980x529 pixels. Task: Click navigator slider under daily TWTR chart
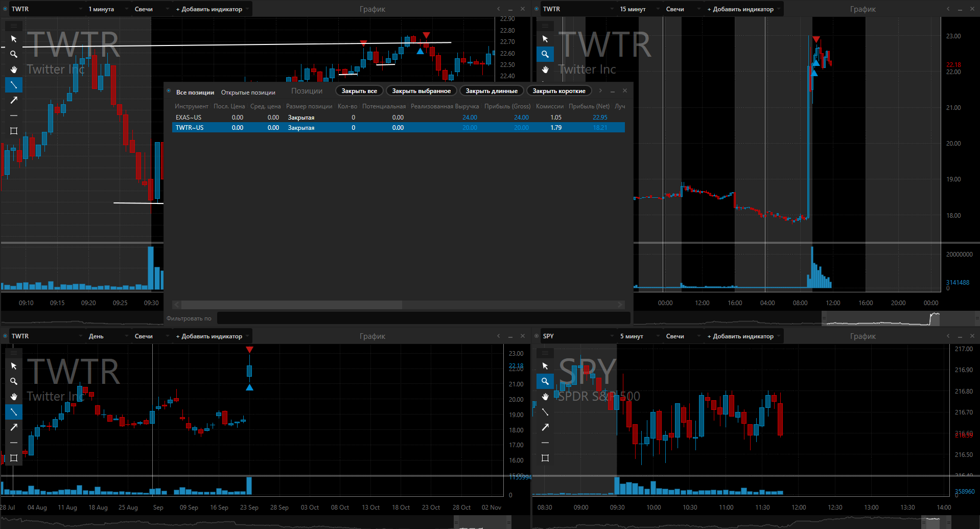[483, 522]
